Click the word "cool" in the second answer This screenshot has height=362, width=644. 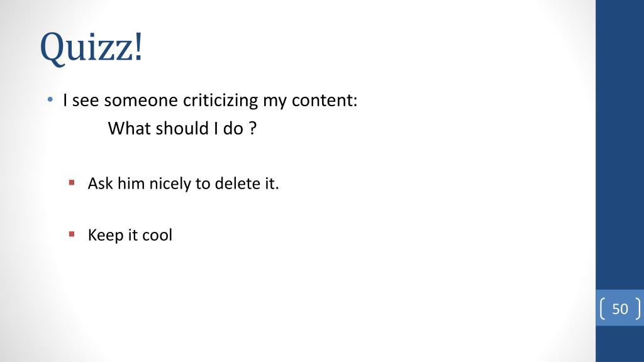pyautogui.click(x=157, y=235)
